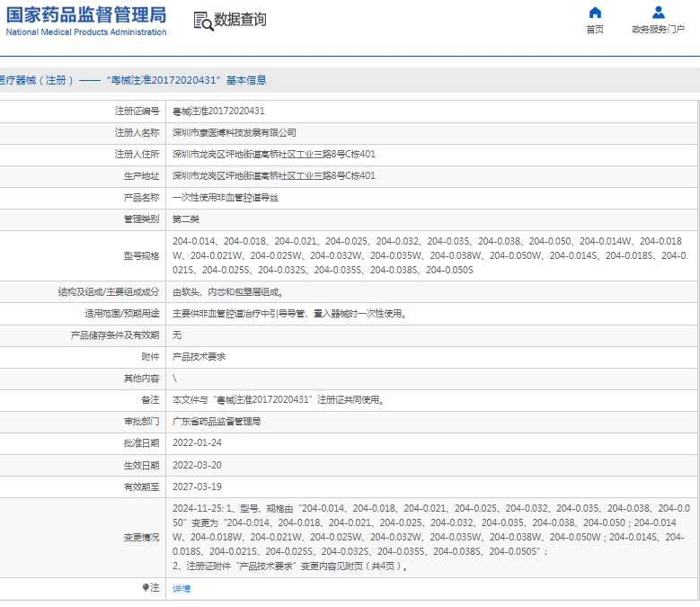700x607 pixels.
Task: Open the 国家药品监督管理局 logo
Action: pos(86,21)
